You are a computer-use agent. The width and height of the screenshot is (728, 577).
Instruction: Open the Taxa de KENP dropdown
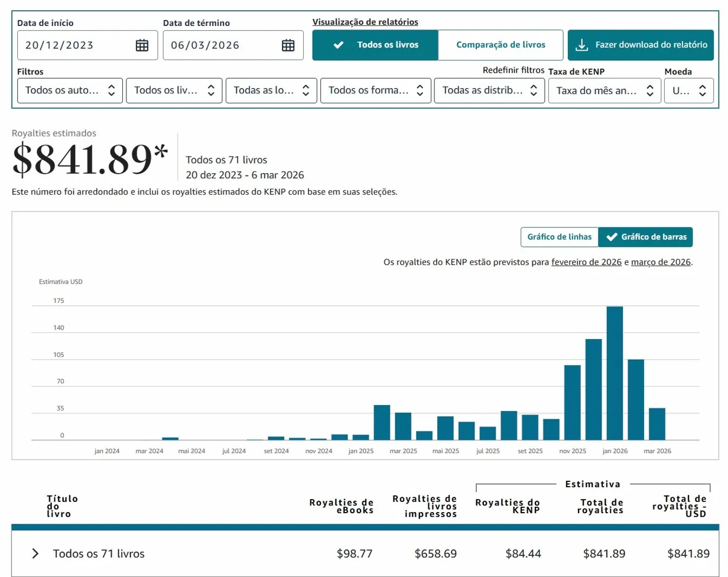[604, 90]
